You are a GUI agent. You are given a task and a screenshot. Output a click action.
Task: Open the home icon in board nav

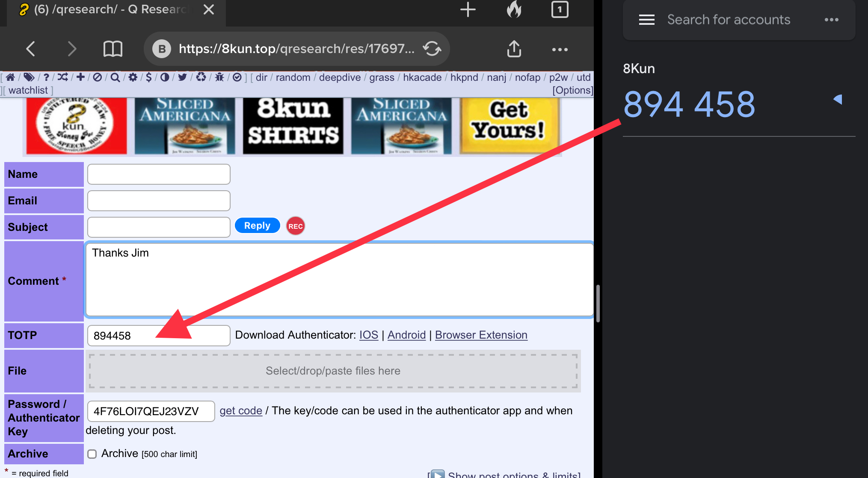pyautogui.click(x=10, y=77)
